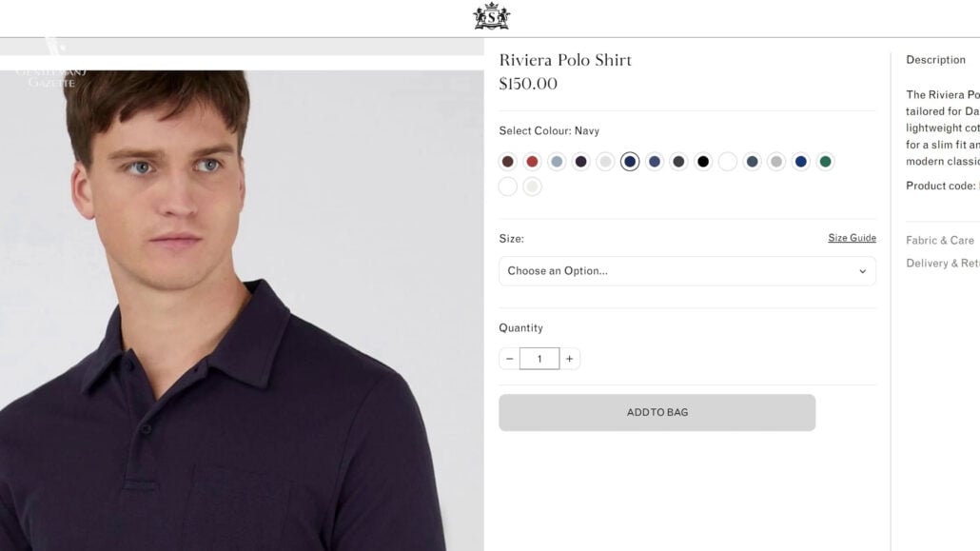Expand the Delivery & Returns section

[943, 263]
